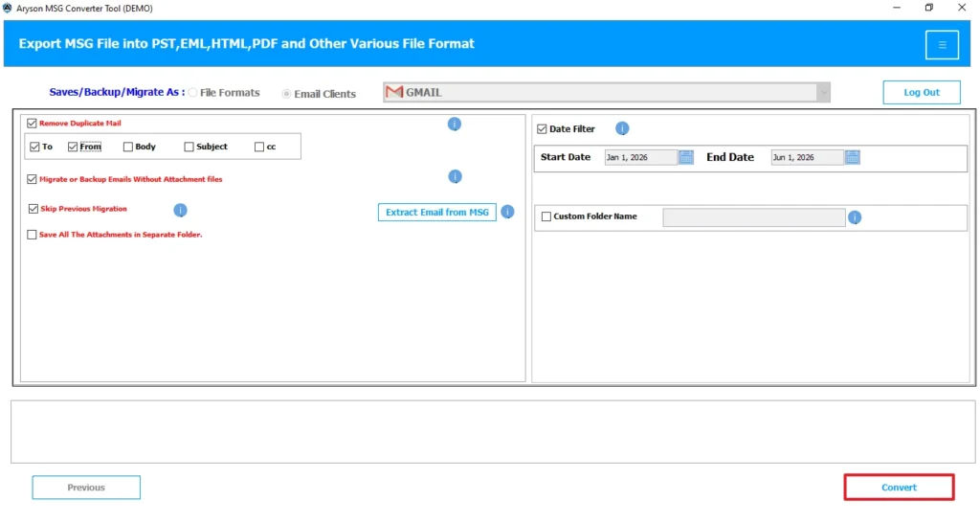
Task: Disable the Date Filter checkbox
Action: [542, 129]
